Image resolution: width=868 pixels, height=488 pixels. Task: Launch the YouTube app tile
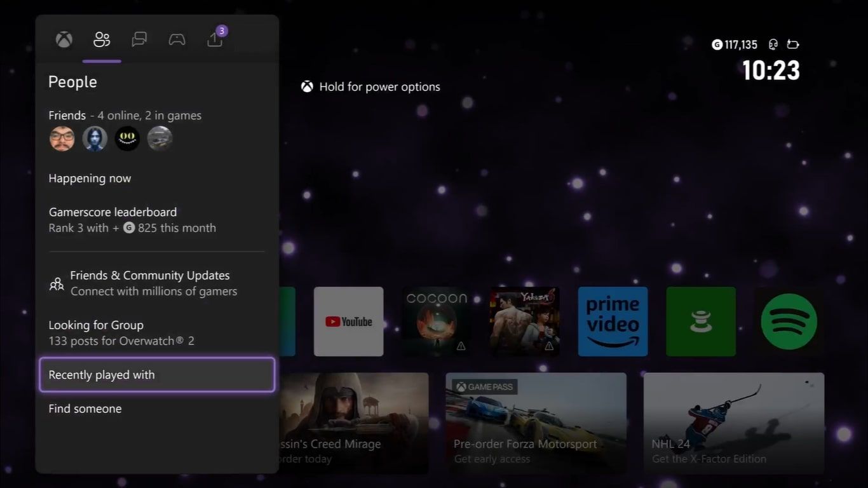348,321
